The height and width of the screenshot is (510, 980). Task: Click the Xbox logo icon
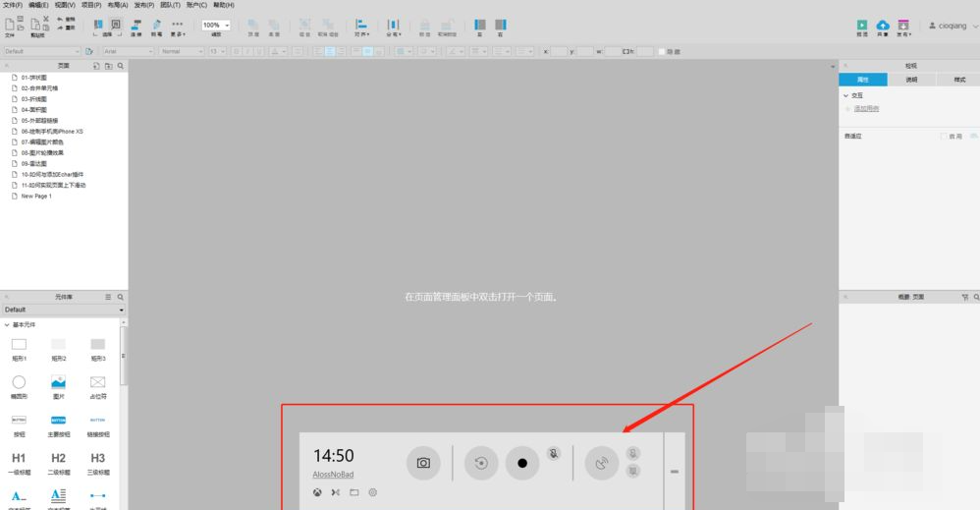(317, 492)
